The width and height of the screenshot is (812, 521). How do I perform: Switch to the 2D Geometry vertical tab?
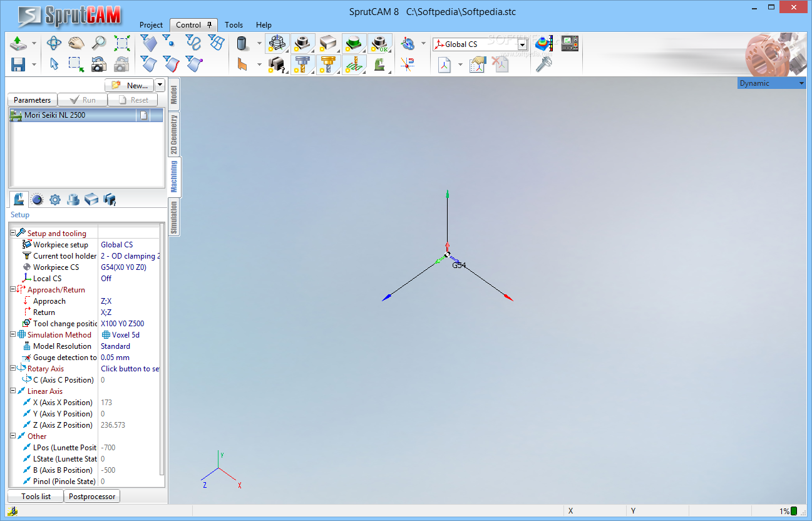click(x=174, y=135)
